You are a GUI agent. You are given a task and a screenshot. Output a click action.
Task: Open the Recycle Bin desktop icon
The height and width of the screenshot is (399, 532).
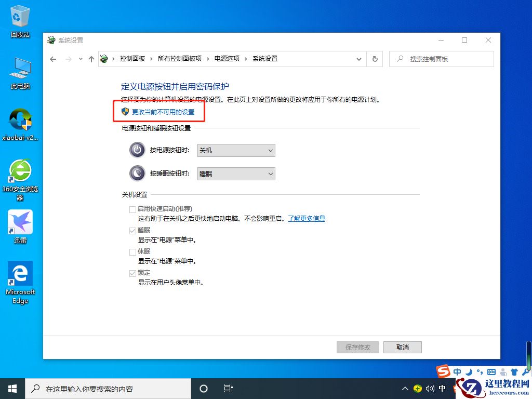20,18
